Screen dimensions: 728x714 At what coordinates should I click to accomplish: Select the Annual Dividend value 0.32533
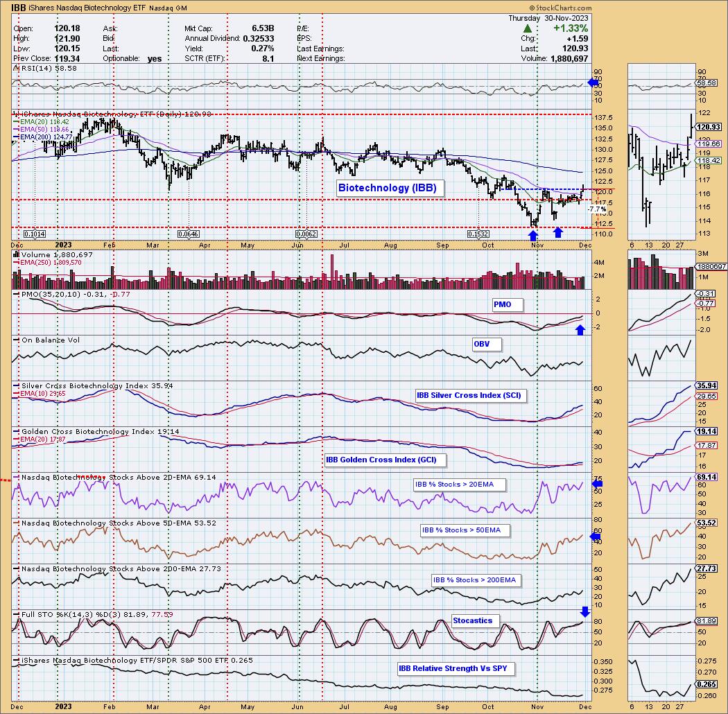(x=258, y=39)
